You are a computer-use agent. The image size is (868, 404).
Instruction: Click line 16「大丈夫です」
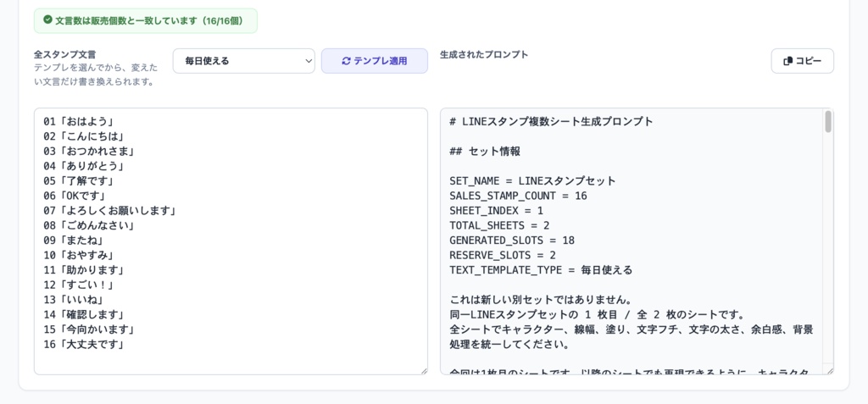point(83,345)
